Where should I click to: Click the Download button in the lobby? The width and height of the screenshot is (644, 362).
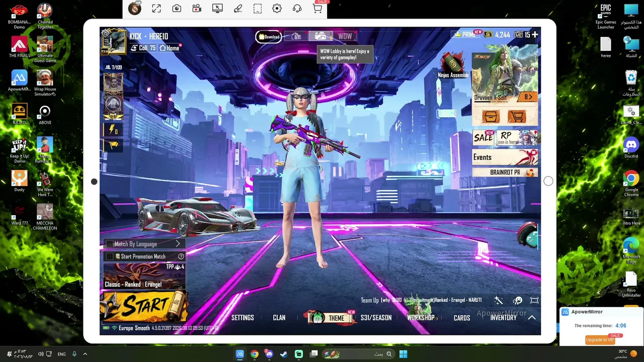(269, 37)
